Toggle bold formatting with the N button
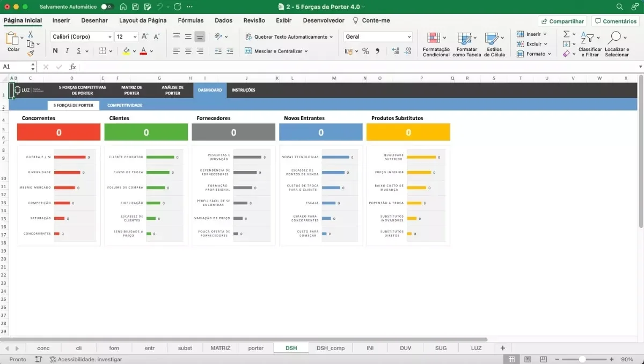644x364 pixels. coord(55,51)
